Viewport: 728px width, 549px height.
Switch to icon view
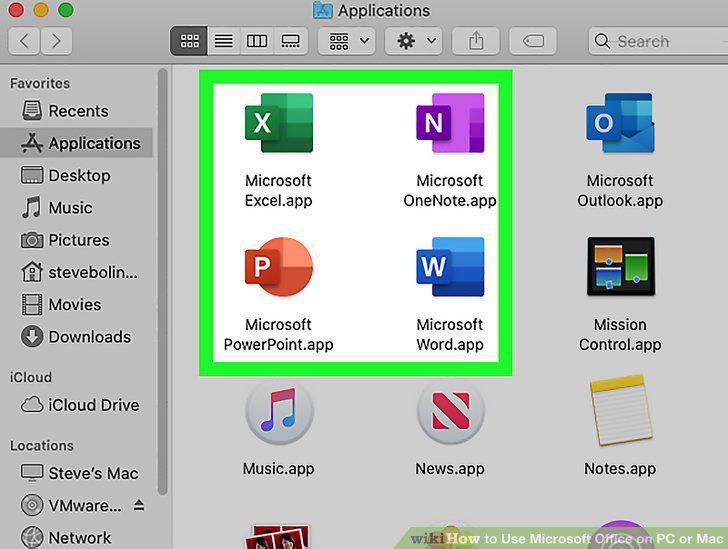tap(189, 41)
